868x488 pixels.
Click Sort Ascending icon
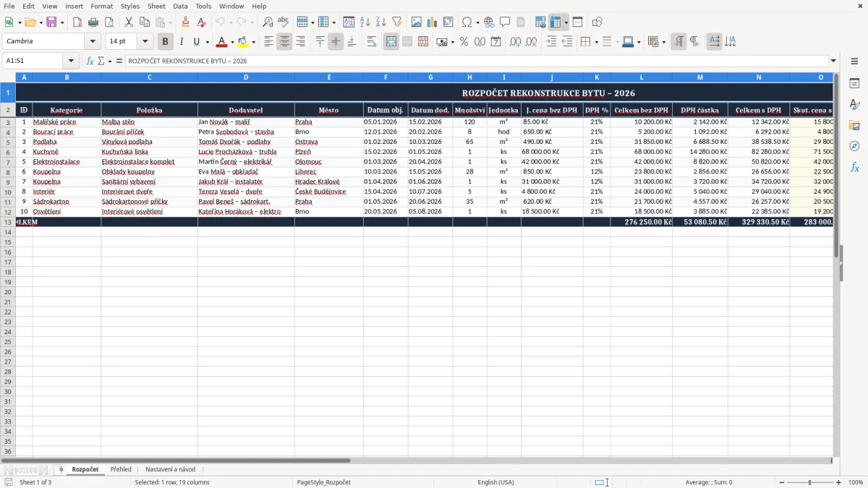[x=365, y=22]
